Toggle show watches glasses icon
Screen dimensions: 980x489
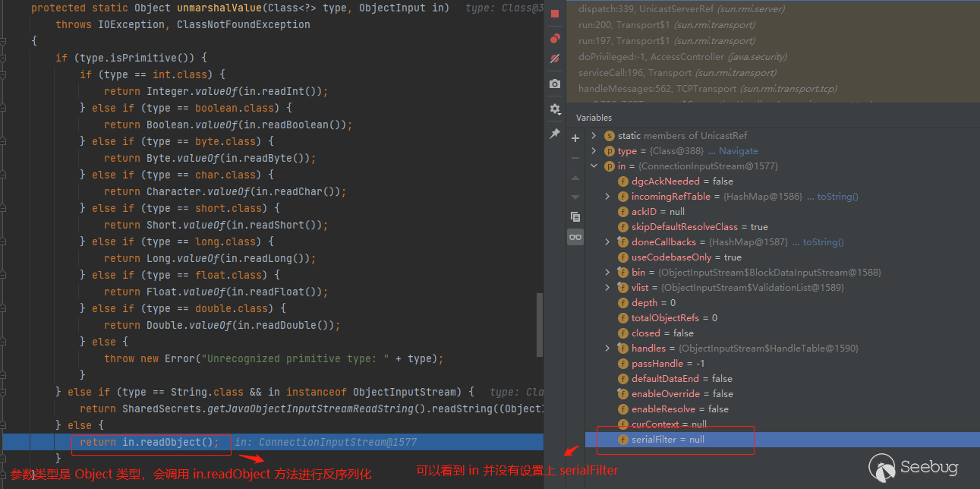pyautogui.click(x=575, y=237)
